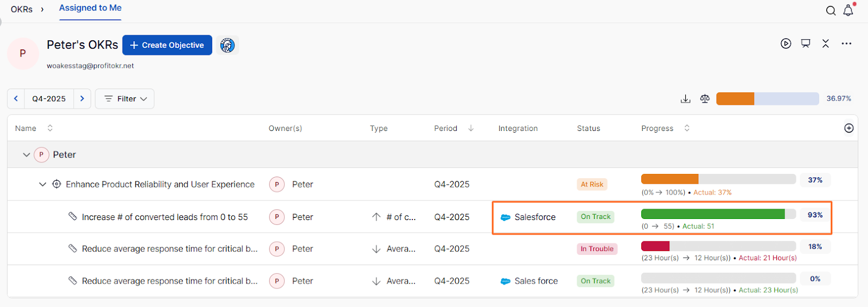Click the globe avatar icon beside Create Objective
This screenshot has height=307, width=868.
[227, 45]
